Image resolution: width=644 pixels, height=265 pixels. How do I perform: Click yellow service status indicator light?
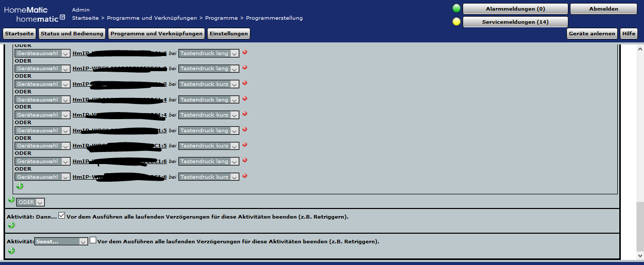[x=457, y=22]
